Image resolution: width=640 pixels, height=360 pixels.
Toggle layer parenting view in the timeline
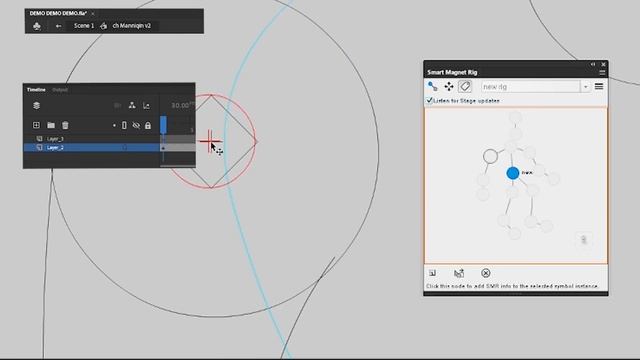pyautogui.click(x=132, y=106)
